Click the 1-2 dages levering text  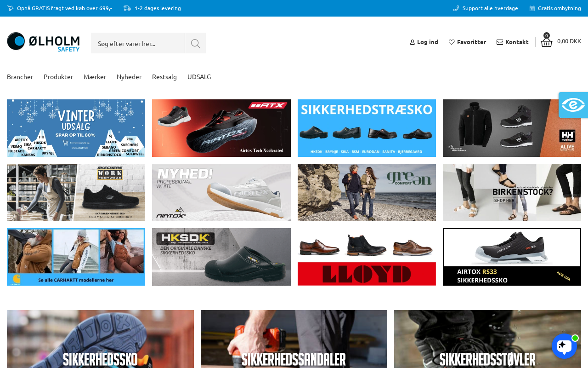pyautogui.click(x=158, y=8)
